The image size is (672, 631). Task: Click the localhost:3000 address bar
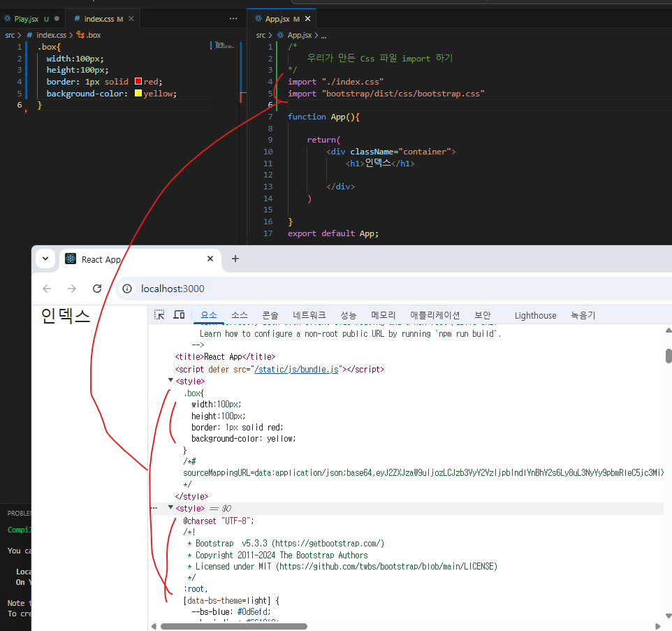tap(173, 289)
